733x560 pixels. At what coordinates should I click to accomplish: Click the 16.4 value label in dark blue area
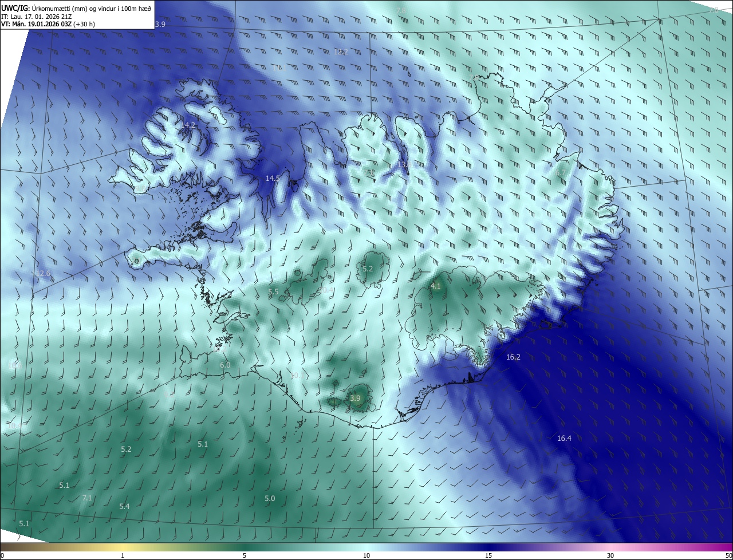[x=564, y=439]
